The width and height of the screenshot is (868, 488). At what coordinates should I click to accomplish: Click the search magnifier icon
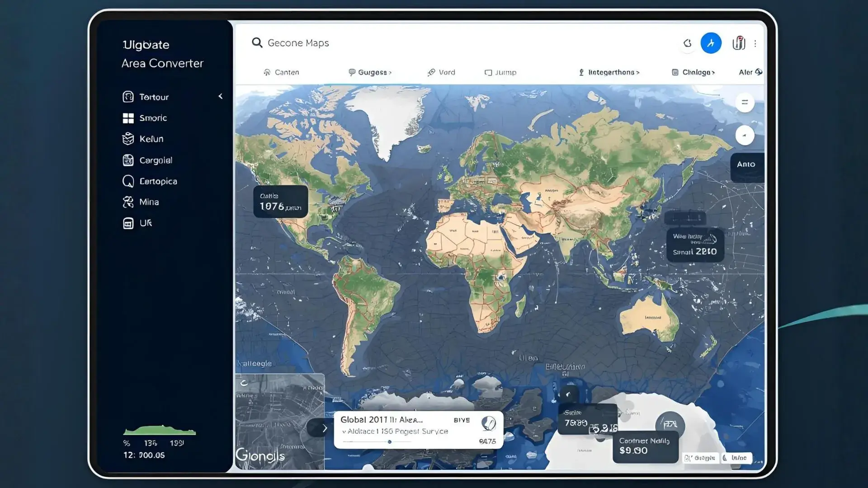(257, 43)
